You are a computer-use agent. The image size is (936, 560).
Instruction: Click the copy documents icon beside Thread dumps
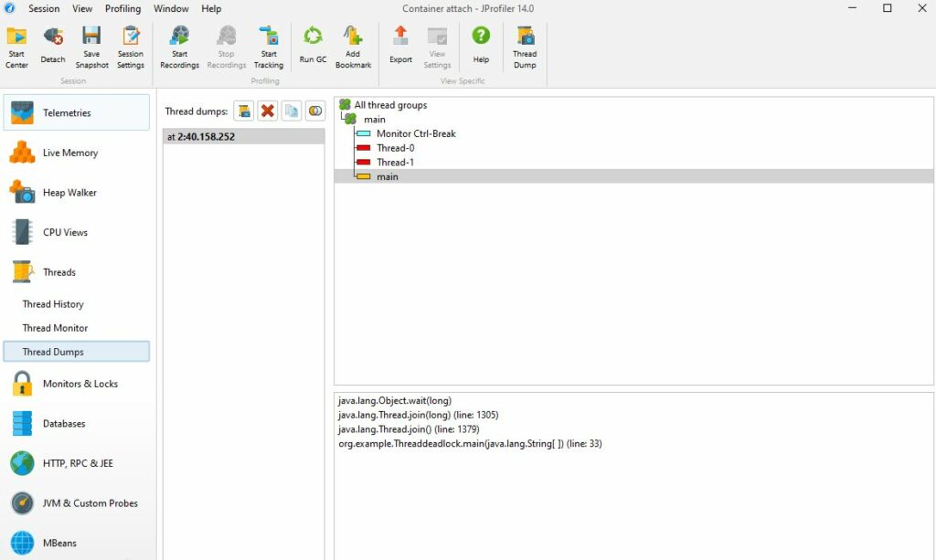pyautogui.click(x=292, y=111)
